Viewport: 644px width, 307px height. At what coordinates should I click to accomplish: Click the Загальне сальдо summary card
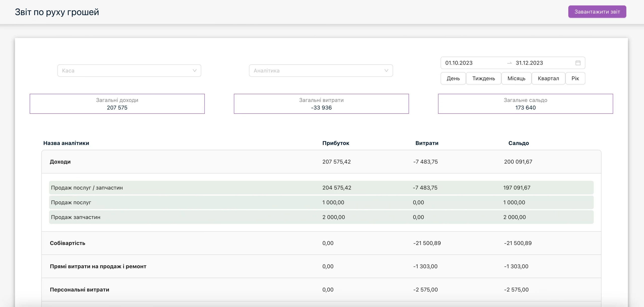(526, 104)
